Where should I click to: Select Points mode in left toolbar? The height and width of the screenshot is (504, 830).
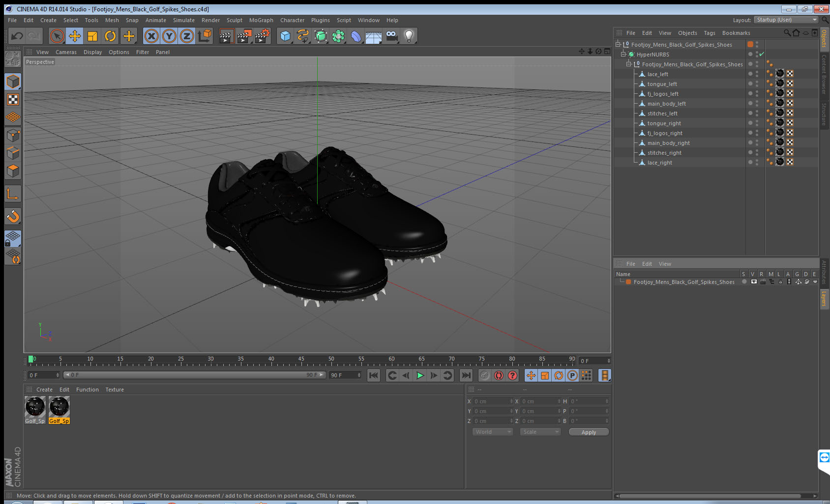click(13, 135)
